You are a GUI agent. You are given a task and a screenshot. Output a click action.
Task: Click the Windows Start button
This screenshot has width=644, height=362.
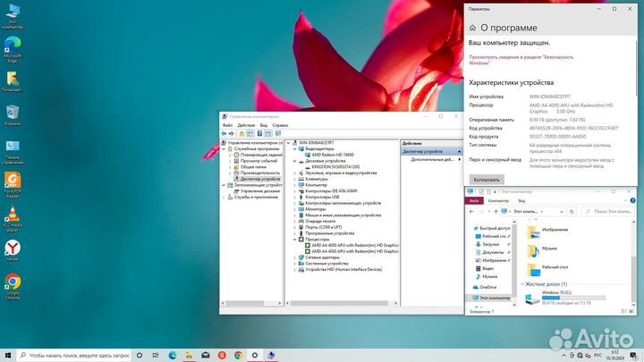coord(7,355)
